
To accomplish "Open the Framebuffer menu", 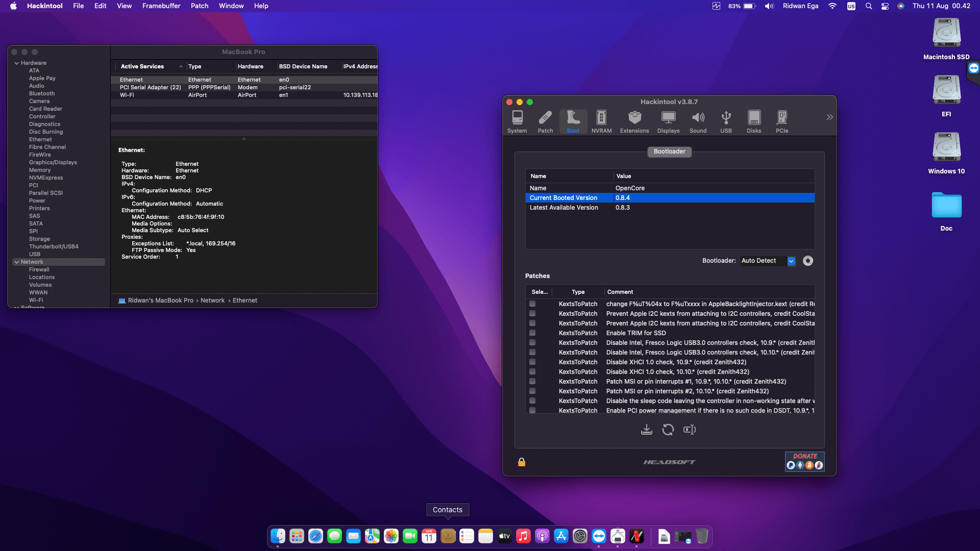I will pos(161,6).
